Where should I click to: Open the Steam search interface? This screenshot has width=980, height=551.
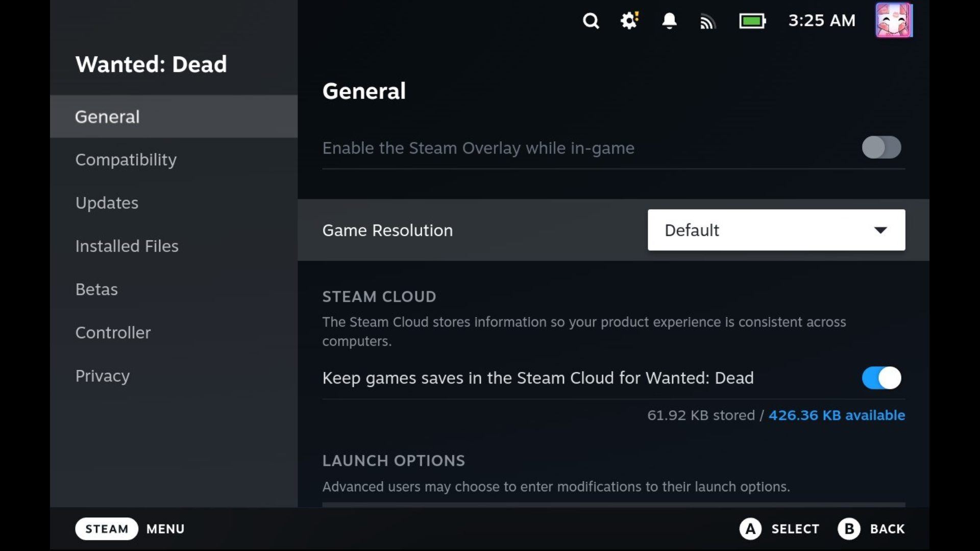[x=592, y=20]
